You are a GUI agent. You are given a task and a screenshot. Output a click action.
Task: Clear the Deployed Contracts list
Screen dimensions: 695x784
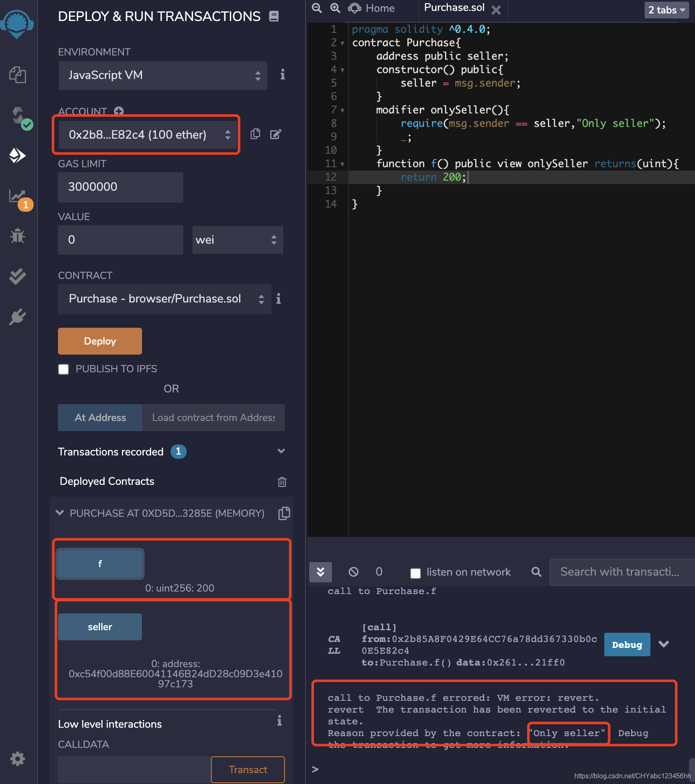tap(282, 481)
